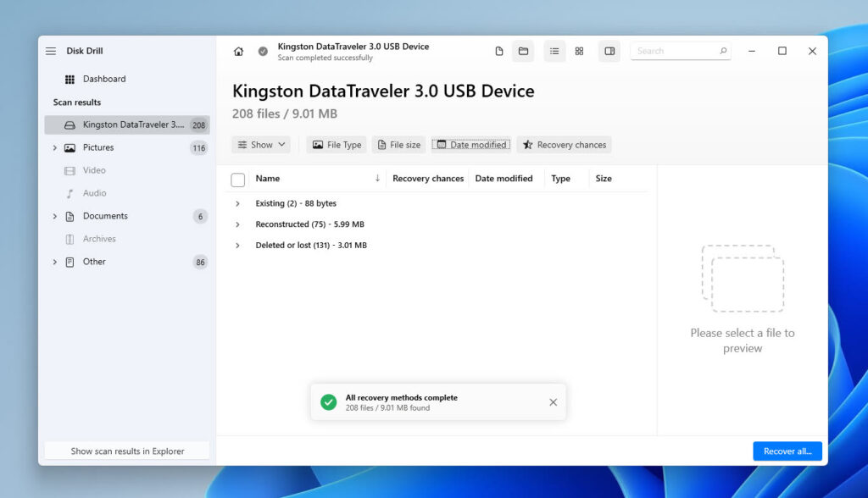Open the Date modified filter
Screen dimensions: 868x498
[470, 145]
